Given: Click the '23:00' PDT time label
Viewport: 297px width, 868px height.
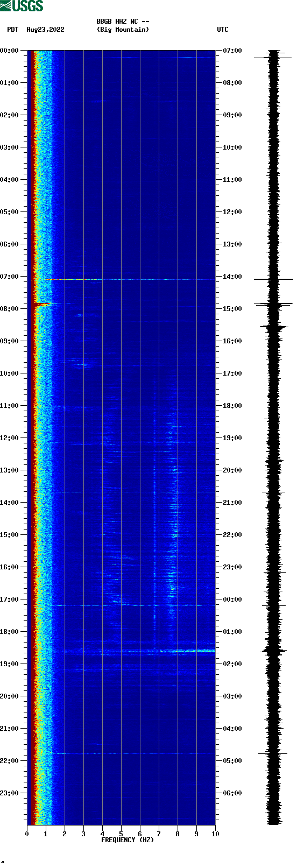Looking at the screenshot, I should 9,793.
